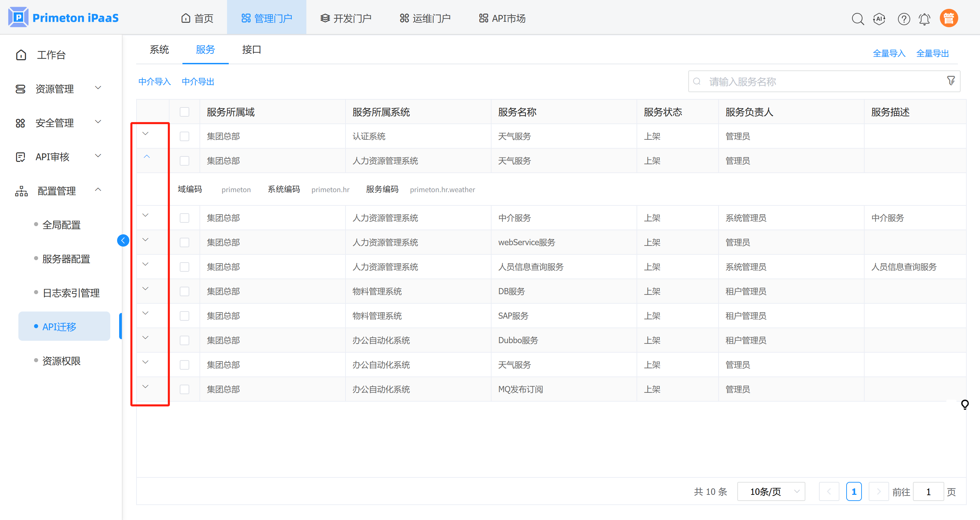Open the notifications bell
This screenshot has height=520, width=980.
coord(925,19)
